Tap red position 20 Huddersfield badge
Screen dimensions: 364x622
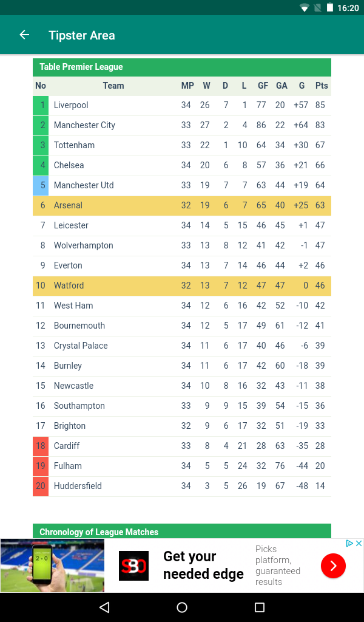click(41, 486)
